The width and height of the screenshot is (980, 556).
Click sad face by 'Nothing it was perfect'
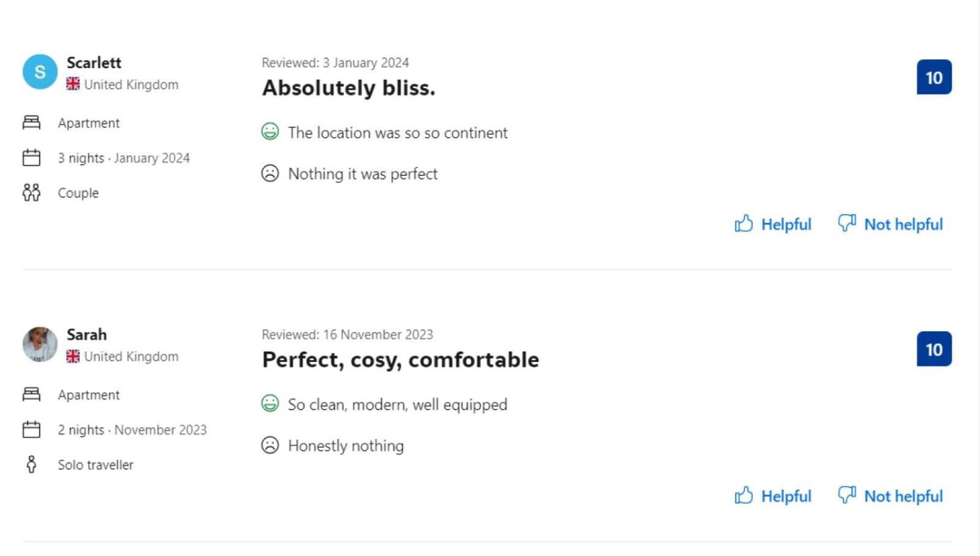point(270,173)
